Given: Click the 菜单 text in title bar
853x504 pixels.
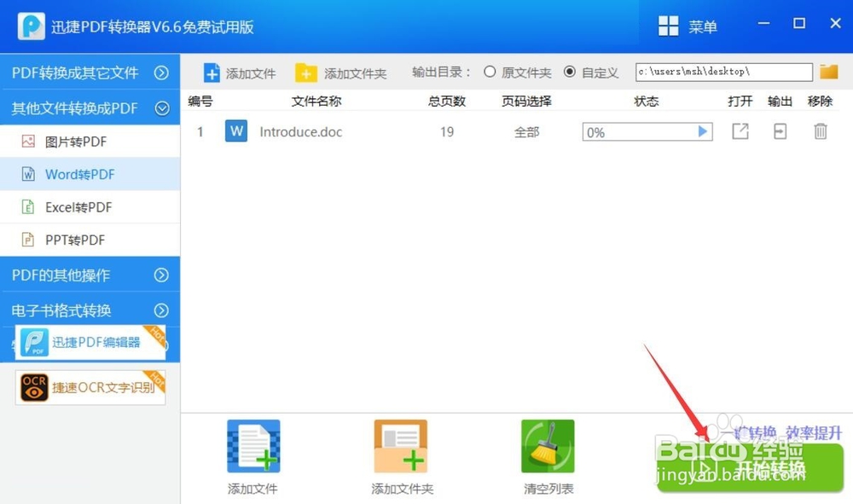Looking at the screenshot, I should point(702,26).
